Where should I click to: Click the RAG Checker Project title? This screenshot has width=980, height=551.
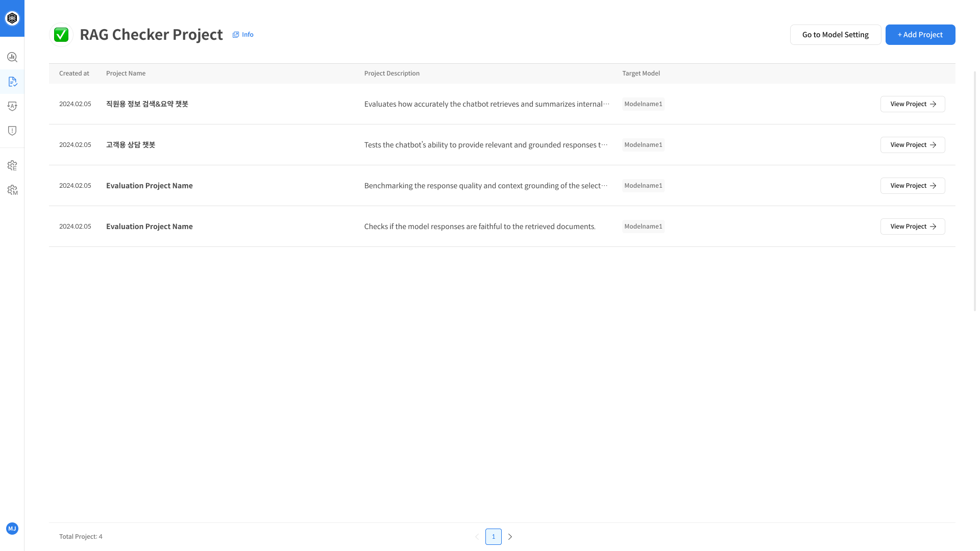[x=151, y=35]
